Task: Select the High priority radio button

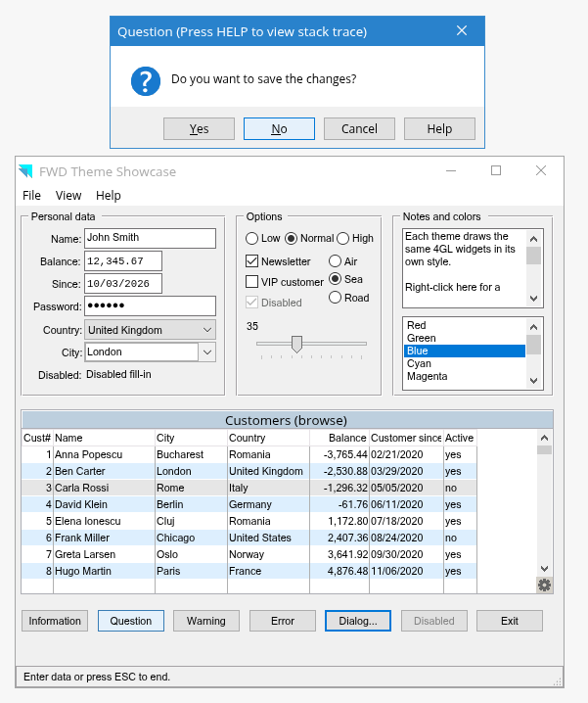Action: click(342, 239)
